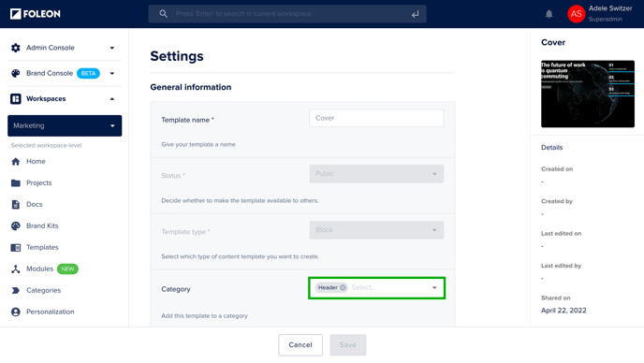This screenshot has width=644, height=363.
Task: Open the Category select dropdown arrow
Action: point(434,287)
